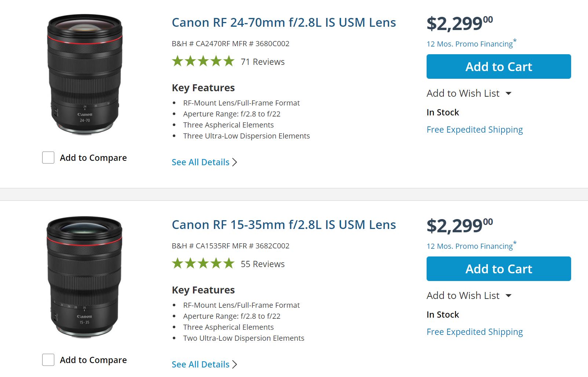Open star rating of RF 15-35mm lens
Image resolution: width=588 pixels, height=377 pixels.
click(x=203, y=263)
